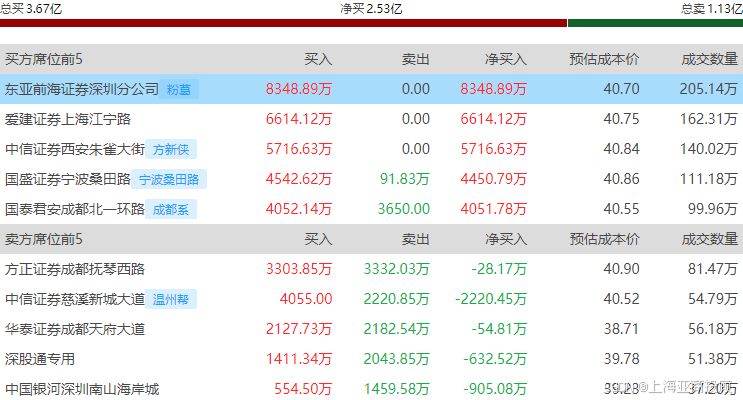743x400 pixels.
Task: Open 中信证券西安朱雀大街 seat
Action: click(74, 149)
